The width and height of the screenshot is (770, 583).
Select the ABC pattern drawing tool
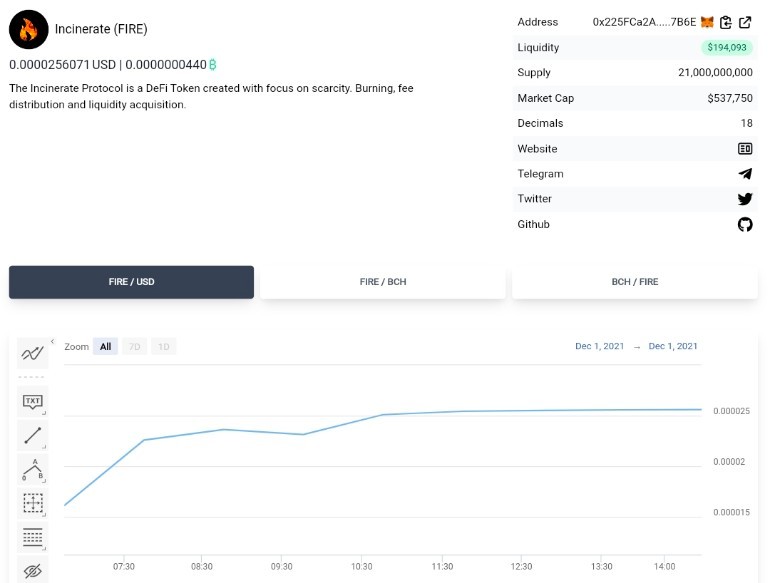(33, 470)
